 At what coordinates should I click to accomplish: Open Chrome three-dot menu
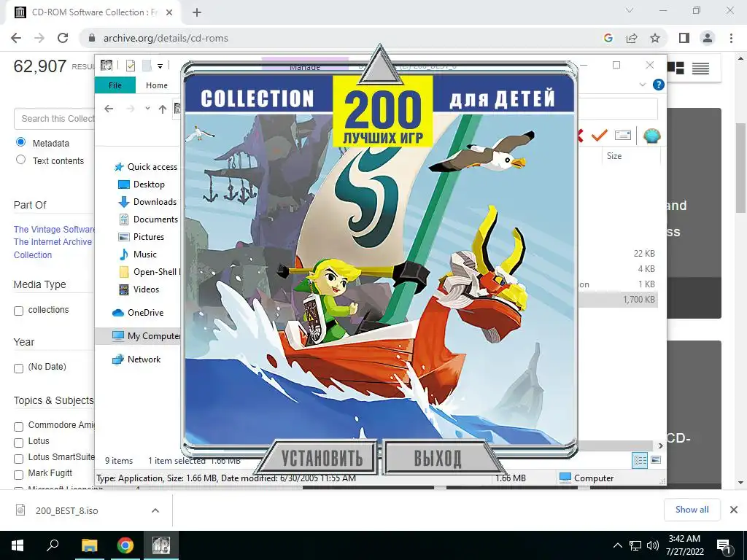point(731,38)
